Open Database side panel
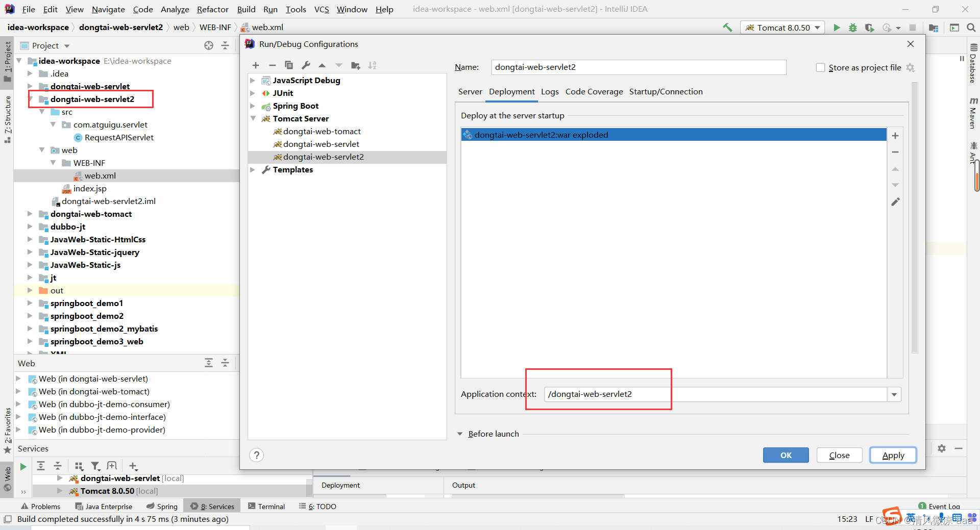980x530 pixels. pos(973,63)
